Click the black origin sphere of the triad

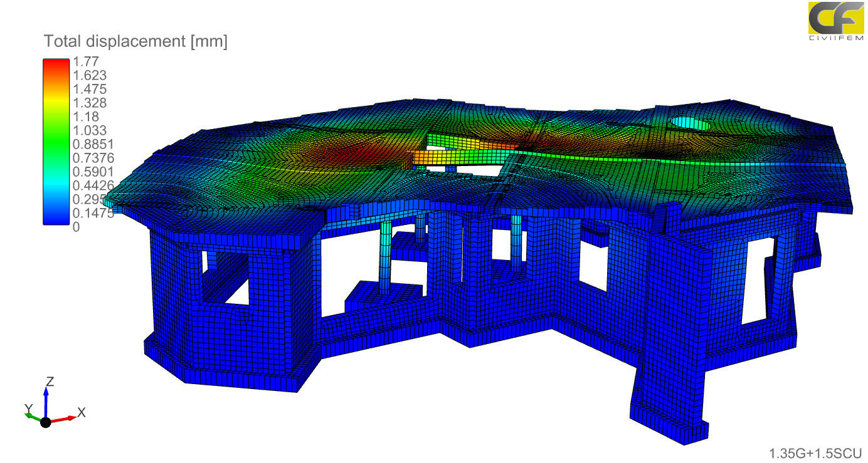(45, 422)
